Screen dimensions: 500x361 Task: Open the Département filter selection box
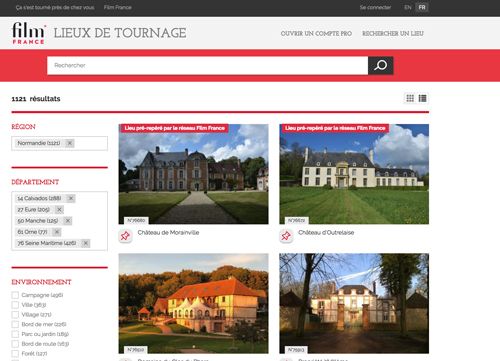(x=60, y=221)
